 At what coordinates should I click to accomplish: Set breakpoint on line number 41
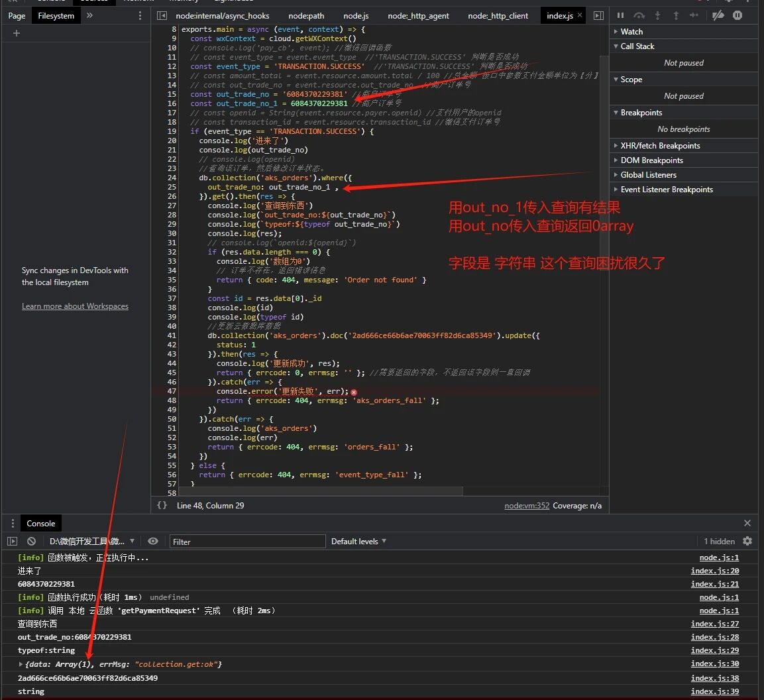tap(172, 335)
